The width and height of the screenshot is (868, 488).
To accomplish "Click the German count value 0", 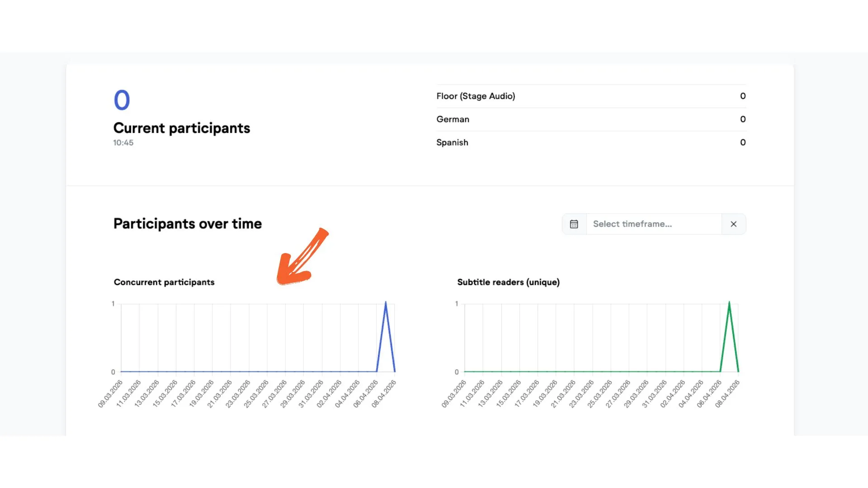I will coord(743,119).
